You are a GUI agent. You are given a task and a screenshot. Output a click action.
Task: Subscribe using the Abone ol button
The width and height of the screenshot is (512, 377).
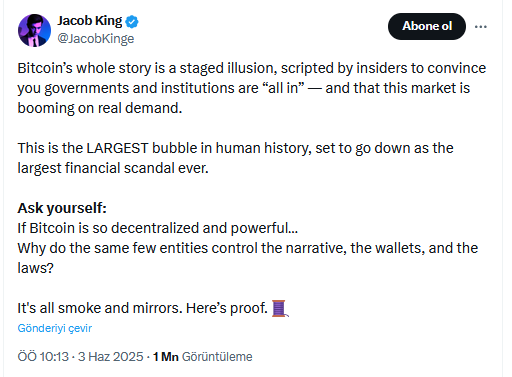[x=427, y=26]
